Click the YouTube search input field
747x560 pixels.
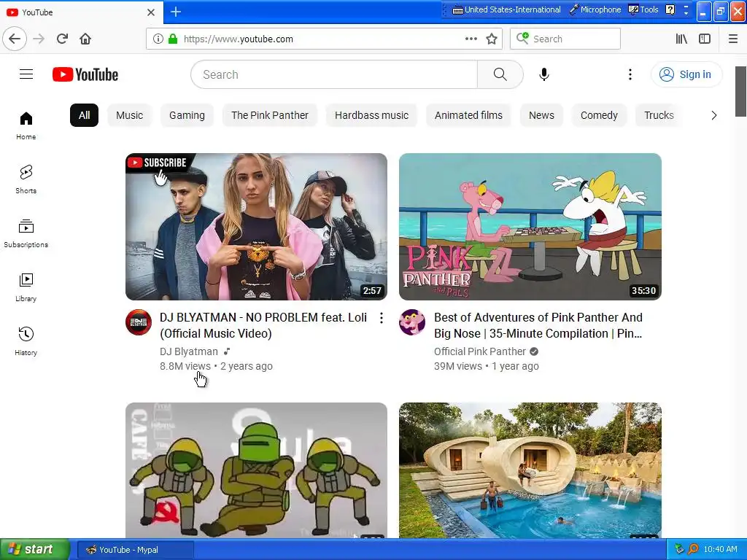[x=334, y=74]
